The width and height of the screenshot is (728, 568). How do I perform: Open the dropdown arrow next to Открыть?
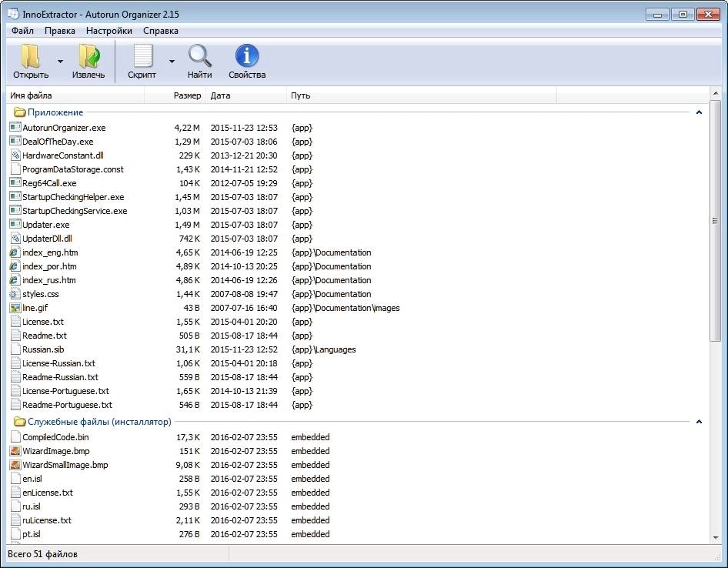pos(60,62)
